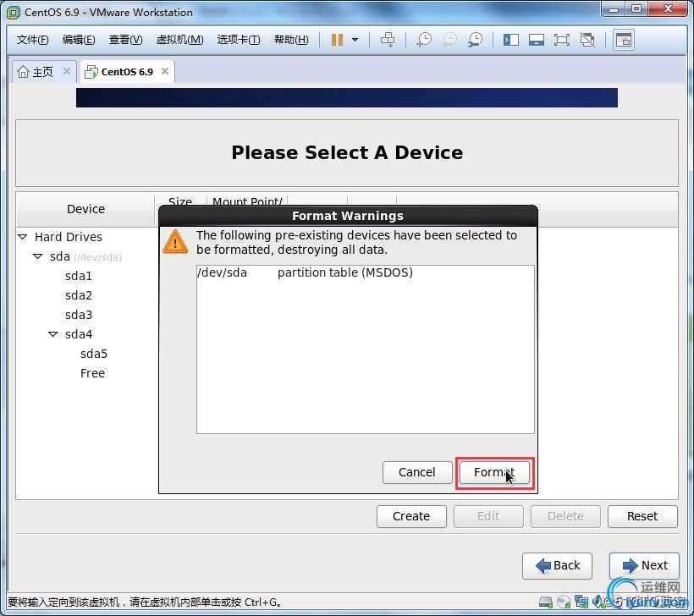Screen dimensions: 694x616
Task: Maximize the VMware Workstation window
Action: 636,9
